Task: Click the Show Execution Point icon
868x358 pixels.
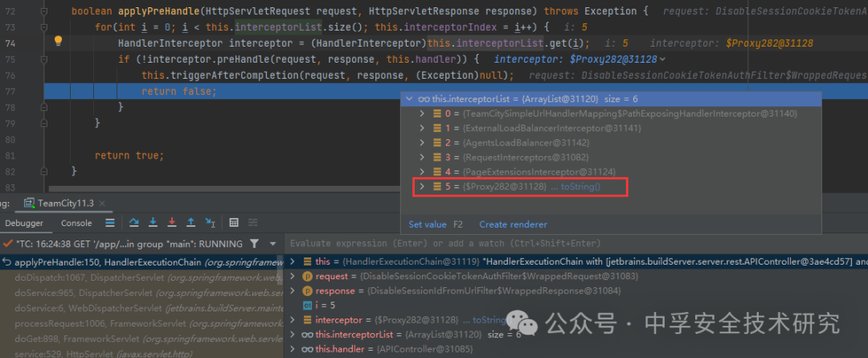Action: (x=110, y=223)
